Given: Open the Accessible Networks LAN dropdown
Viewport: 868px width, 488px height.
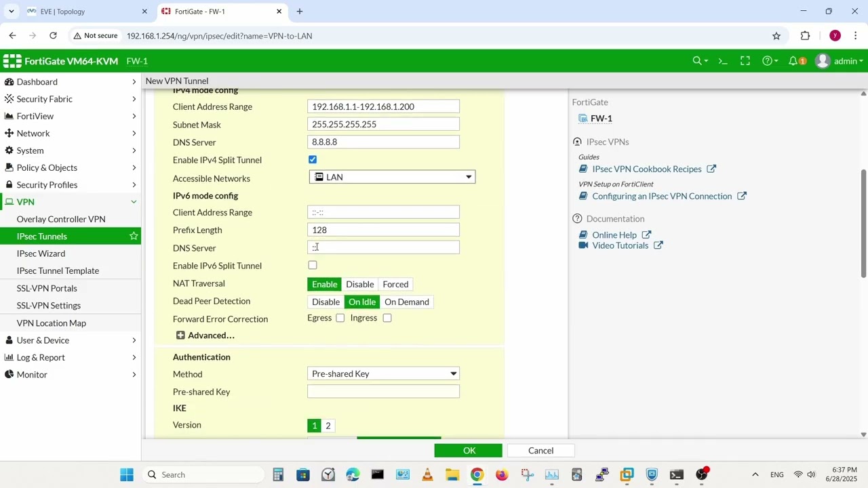Looking at the screenshot, I should coord(392,177).
